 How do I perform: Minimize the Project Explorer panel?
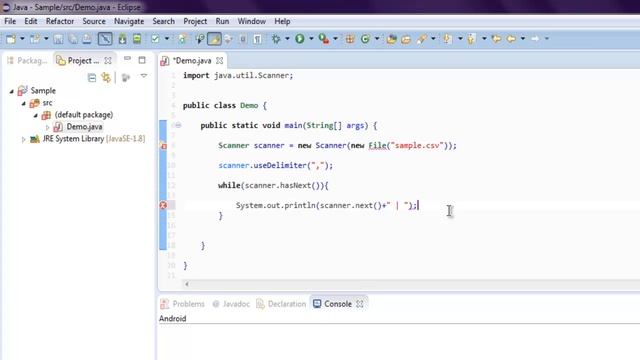pyautogui.click(x=127, y=59)
